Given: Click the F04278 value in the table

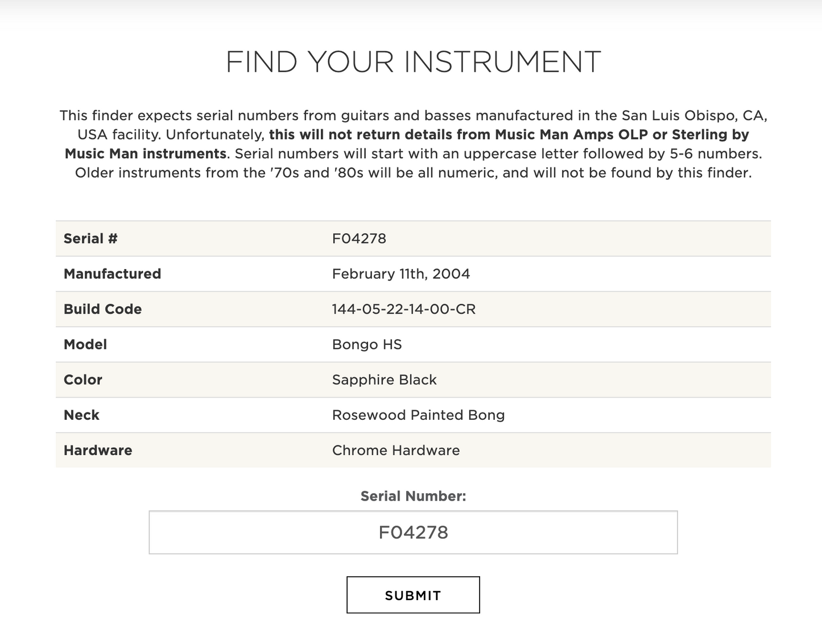Looking at the screenshot, I should 359,239.
